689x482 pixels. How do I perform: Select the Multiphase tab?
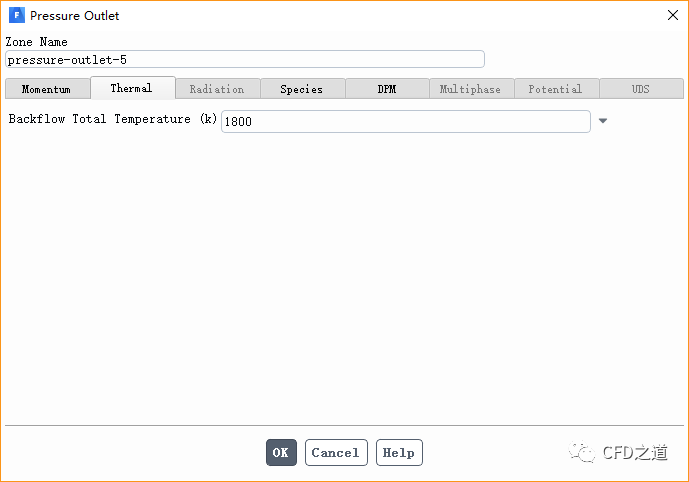pos(471,89)
